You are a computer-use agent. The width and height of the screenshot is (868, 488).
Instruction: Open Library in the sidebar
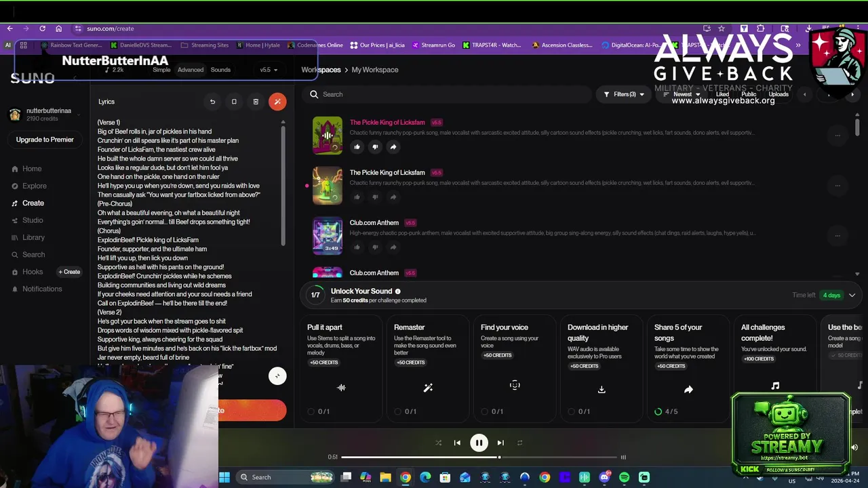pyautogui.click(x=33, y=237)
